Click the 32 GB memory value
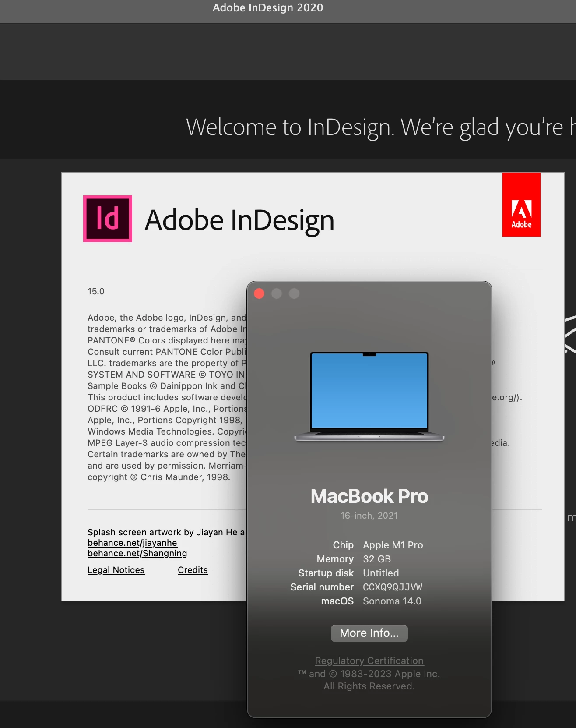The image size is (576, 728). (x=377, y=559)
